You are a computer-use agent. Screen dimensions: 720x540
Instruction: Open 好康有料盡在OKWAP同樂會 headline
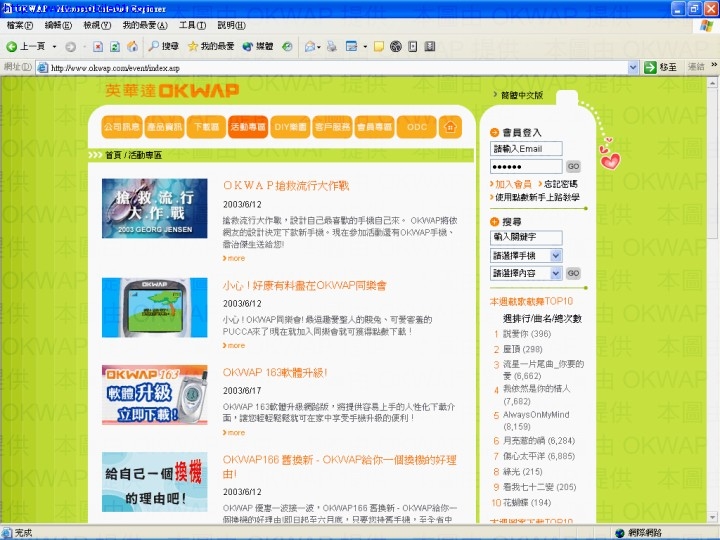(304, 286)
